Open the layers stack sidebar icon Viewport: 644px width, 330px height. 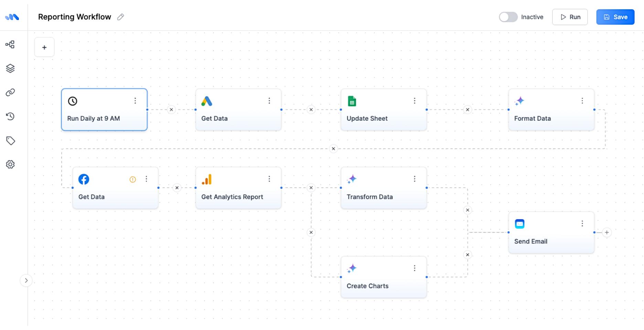tap(10, 68)
